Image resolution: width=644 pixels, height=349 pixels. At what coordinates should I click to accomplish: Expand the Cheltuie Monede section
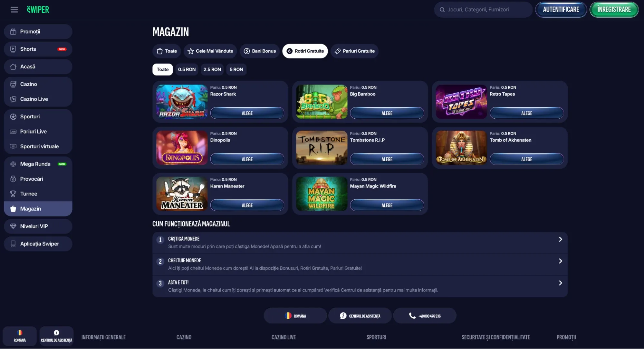click(360, 264)
